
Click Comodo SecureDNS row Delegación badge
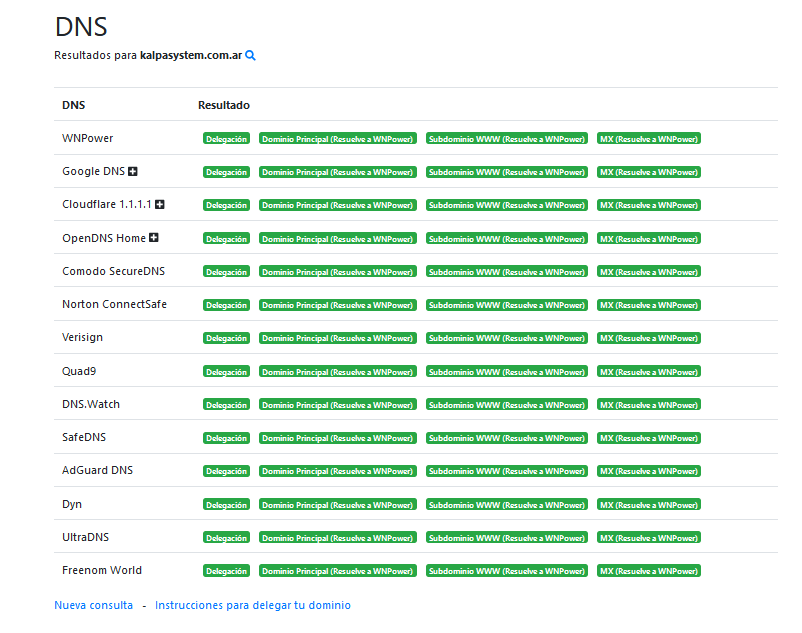[x=227, y=272]
